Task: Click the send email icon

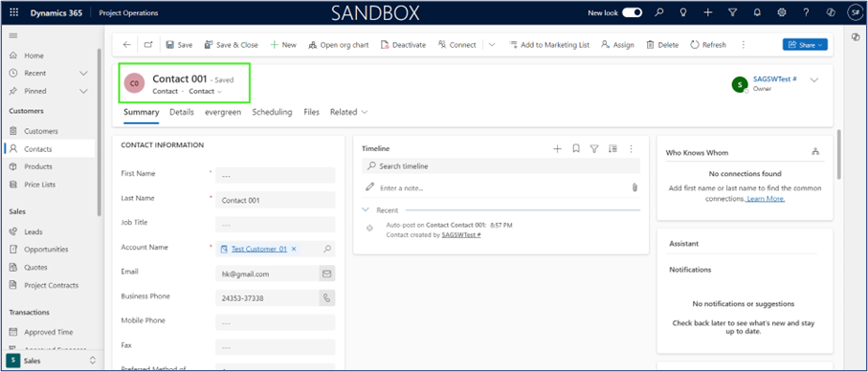Action: click(x=327, y=274)
